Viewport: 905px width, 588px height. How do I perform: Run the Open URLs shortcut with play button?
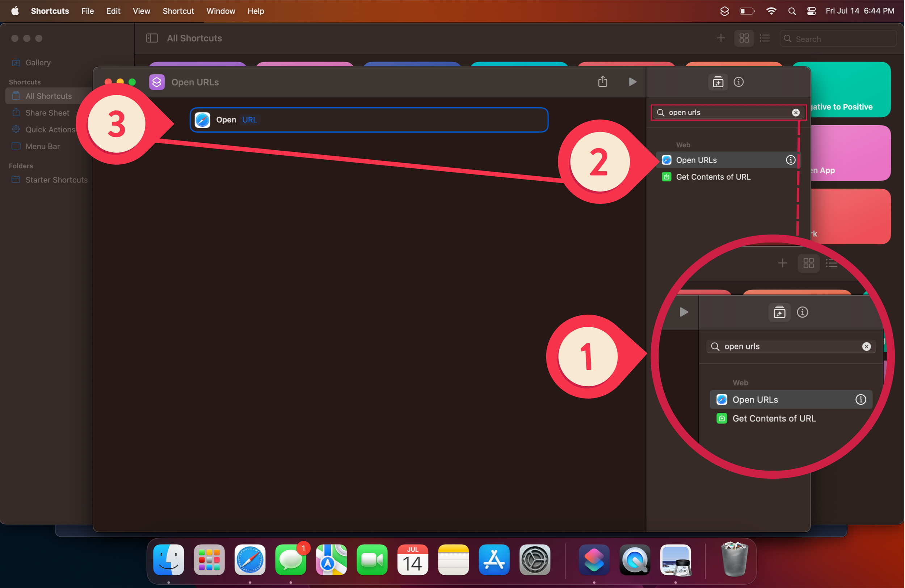632,82
